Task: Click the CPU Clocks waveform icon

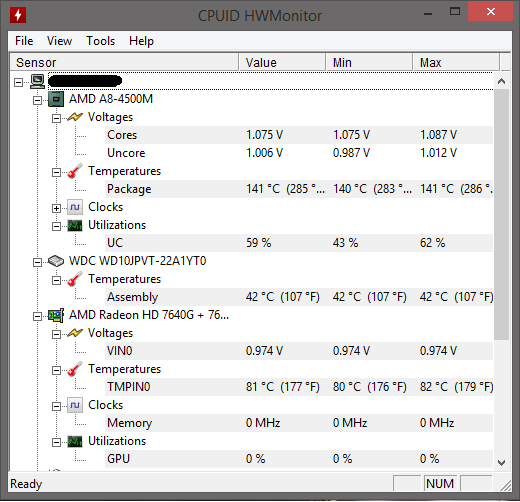Action: tap(75, 207)
